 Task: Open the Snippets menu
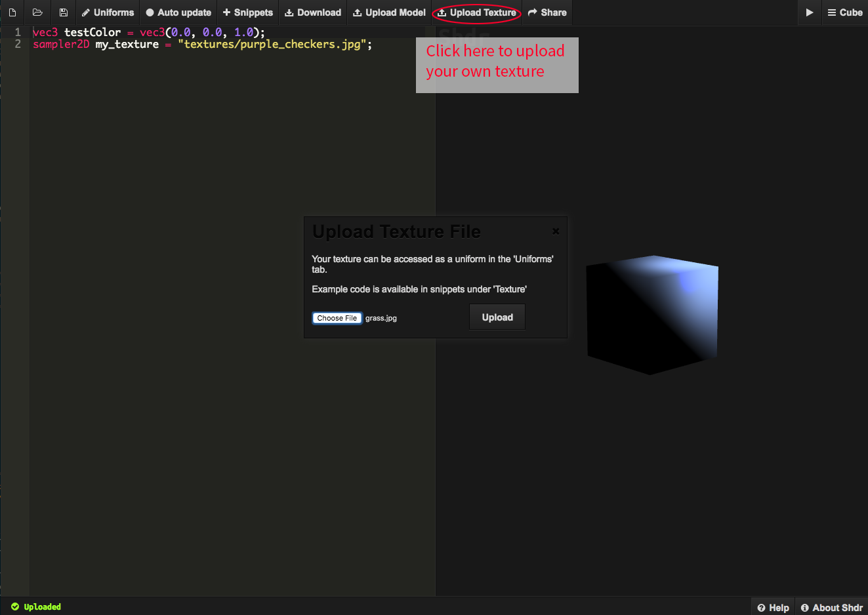248,12
